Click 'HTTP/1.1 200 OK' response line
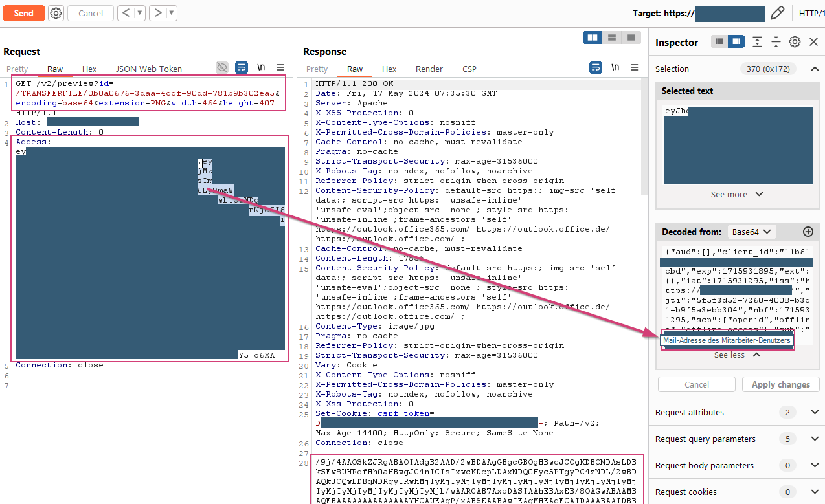Screen dimensions: 825x504 pos(354,83)
